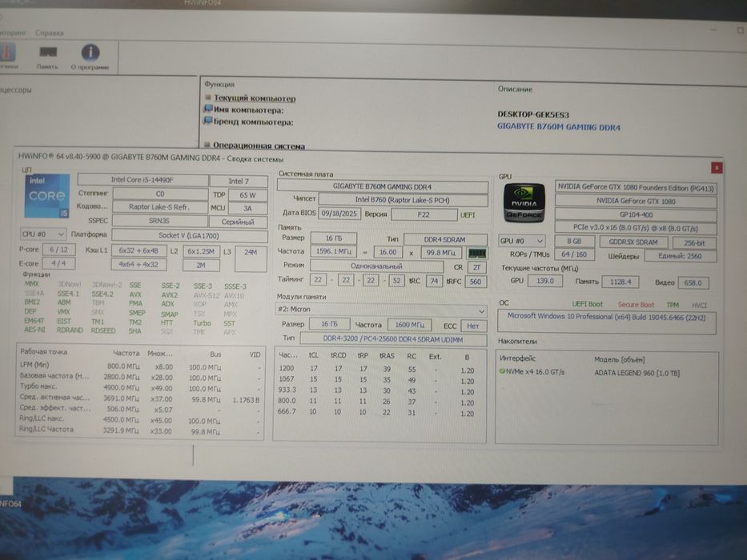Click the P-core 6 / 12 value

pyautogui.click(x=59, y=249)
